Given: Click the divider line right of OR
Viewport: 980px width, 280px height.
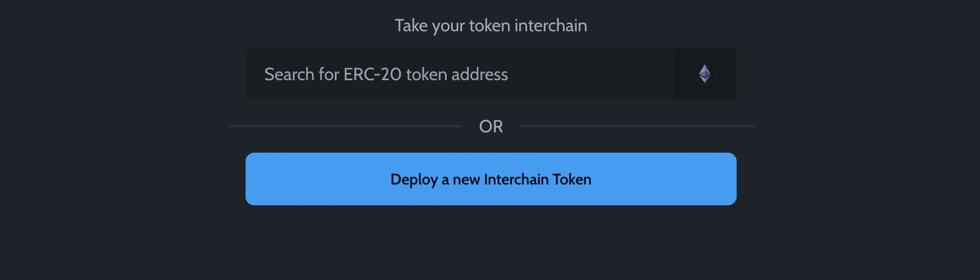Looking at the screenshot, I should [x=637, y=126].
